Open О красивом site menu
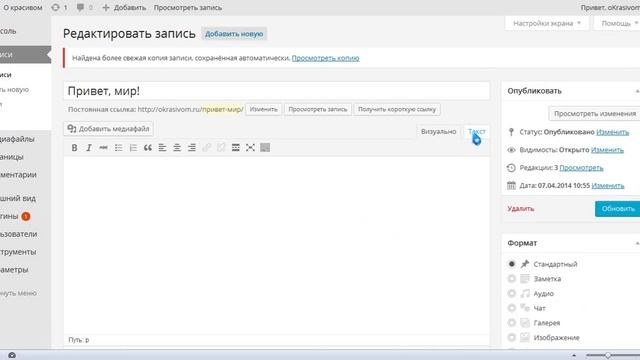 coord(22,7)
